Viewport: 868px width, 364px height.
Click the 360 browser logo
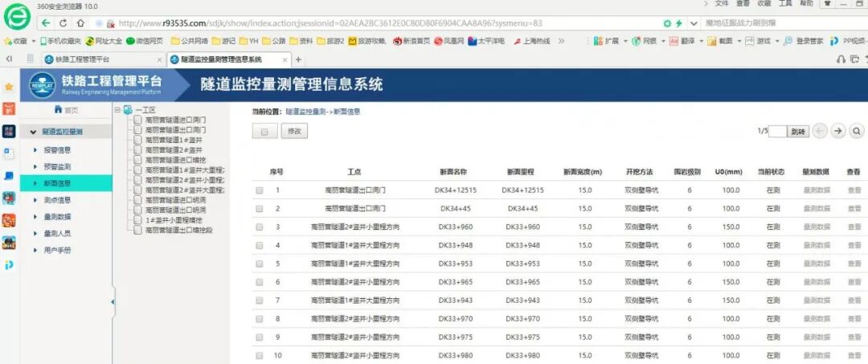17,17
